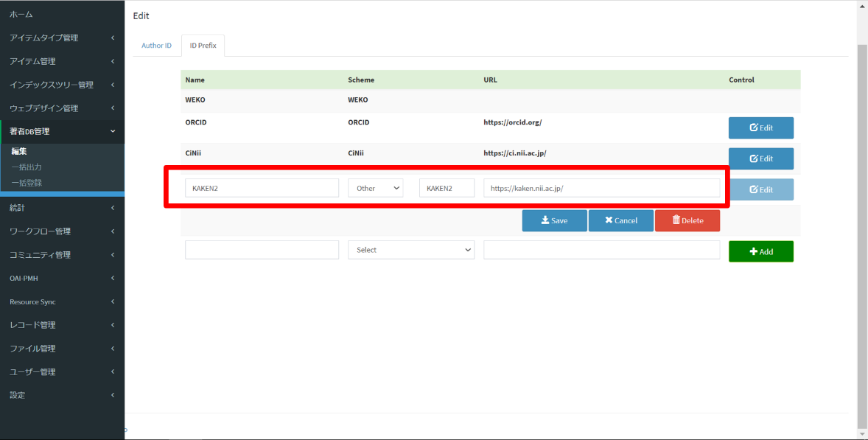Click the KAKEN2 name input field

tap(262, 188)
